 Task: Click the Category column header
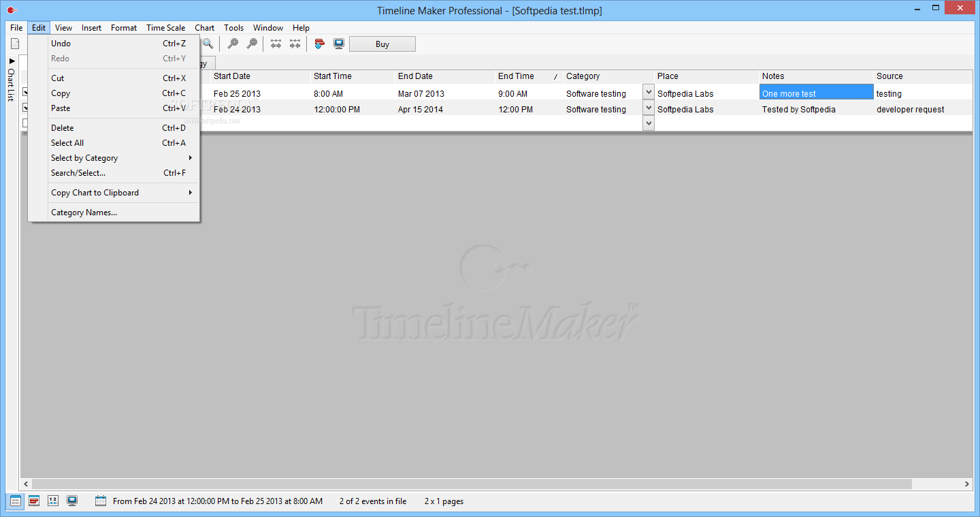point(608,76)
